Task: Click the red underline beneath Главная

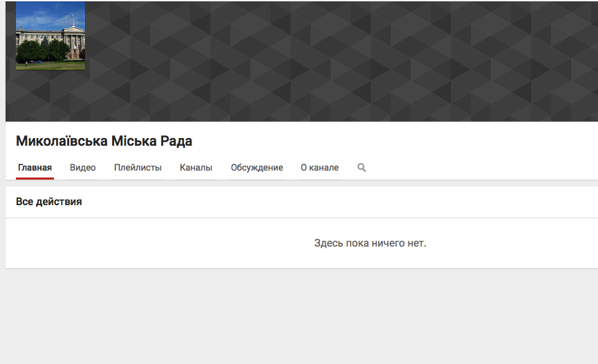Action: (x=35, y=178)
